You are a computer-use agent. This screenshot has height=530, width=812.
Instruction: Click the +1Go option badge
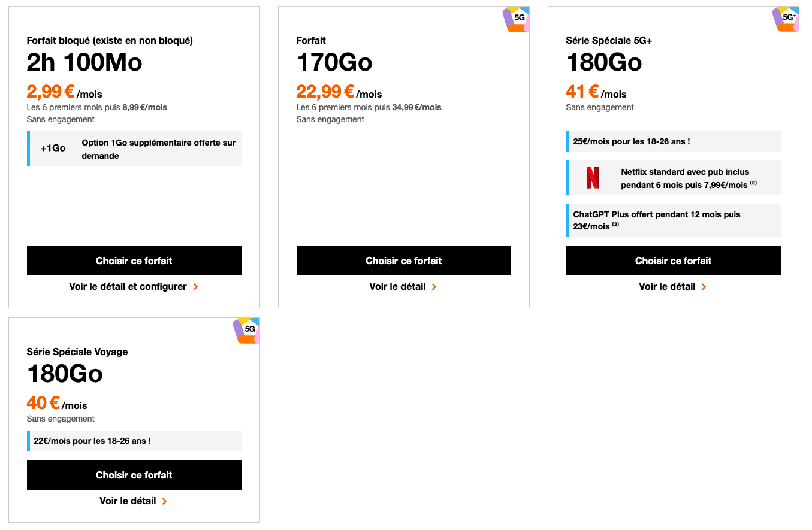pyautogui.click(x=53, y=148)
